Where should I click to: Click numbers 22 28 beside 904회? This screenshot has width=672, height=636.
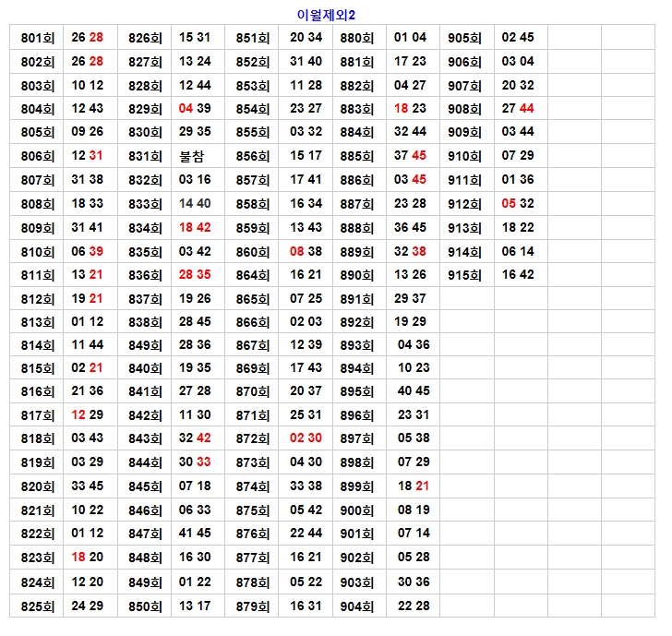click(414, 606)
